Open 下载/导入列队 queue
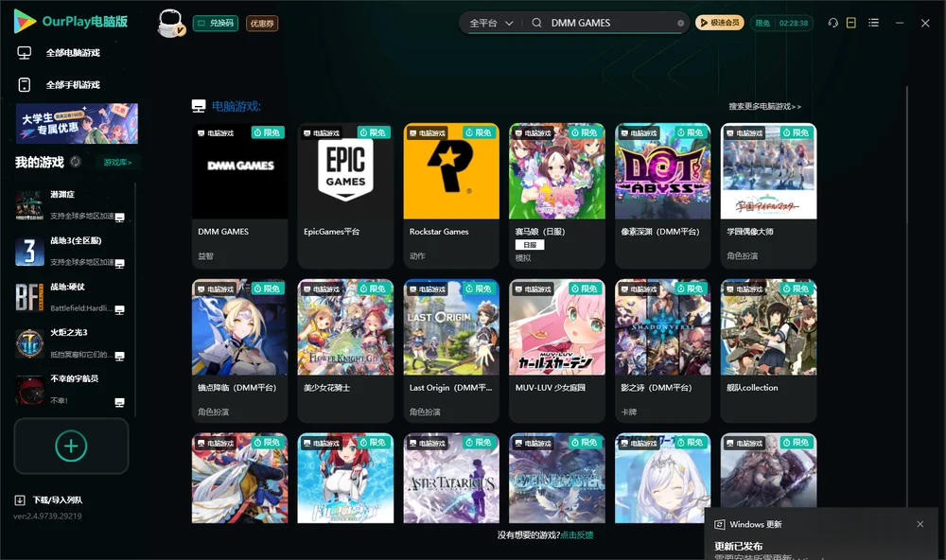This screenshot has height=560, width=946. click(x=49, y=500)
